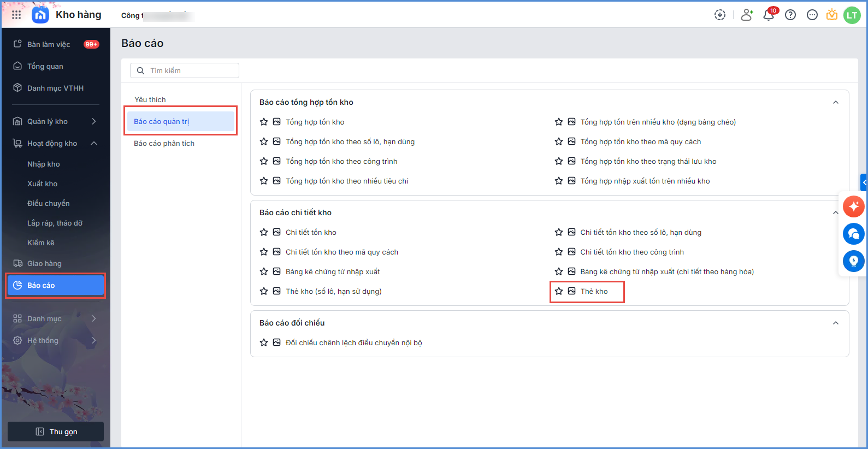Open the chat support floating button

tap(853, 234)
